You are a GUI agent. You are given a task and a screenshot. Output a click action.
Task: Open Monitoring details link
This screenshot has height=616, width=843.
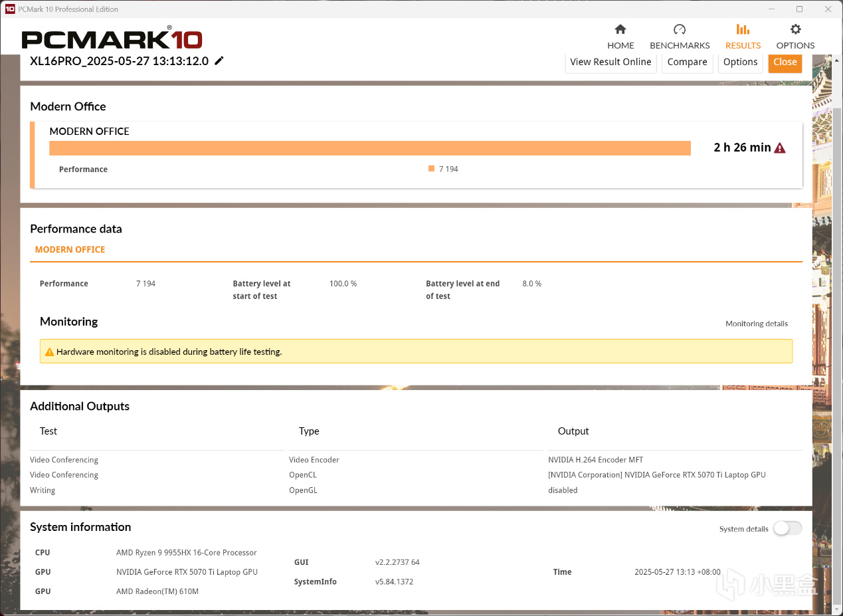[757, 324]
